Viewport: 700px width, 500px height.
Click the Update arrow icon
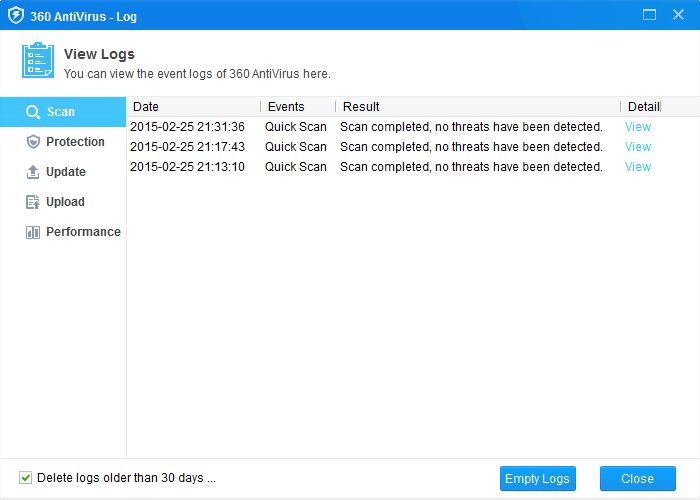[33, 172]
